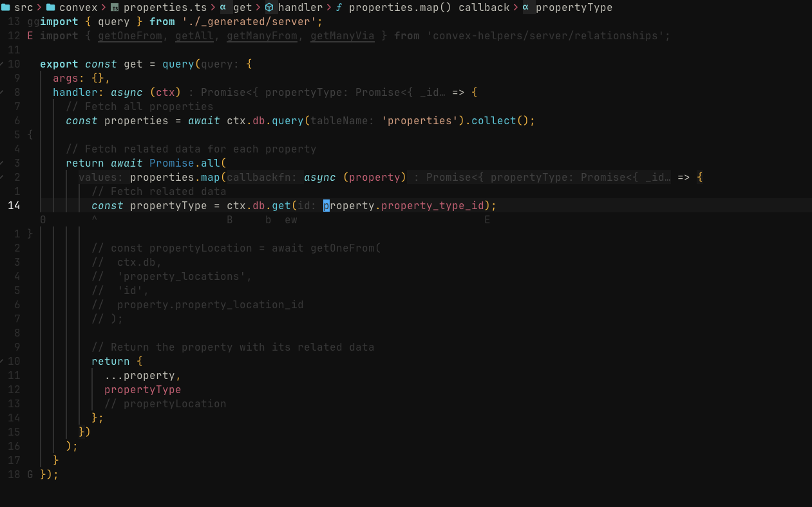Image resolution: width=812 pixels, height=507 pixels.
Task: Click the src folder icon in breadcrumb
Action: [6, 8]
